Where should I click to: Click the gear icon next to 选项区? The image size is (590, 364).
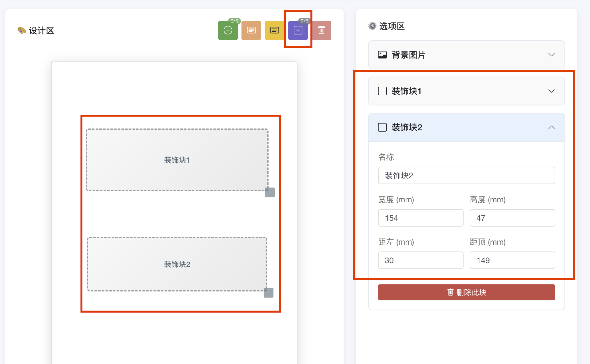pos(372,26)
